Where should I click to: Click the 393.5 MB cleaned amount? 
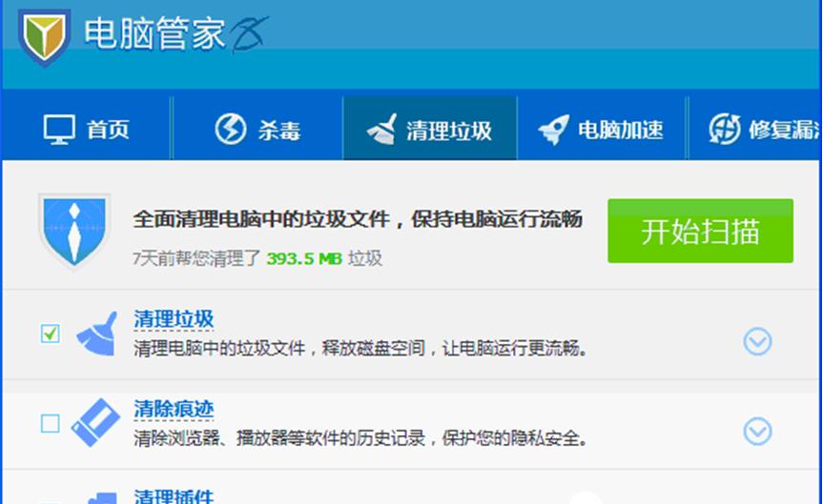pos(304,258)
